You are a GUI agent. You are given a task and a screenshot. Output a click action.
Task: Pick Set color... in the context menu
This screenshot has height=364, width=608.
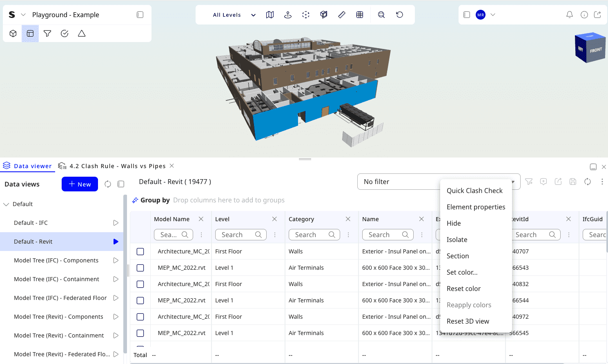[462, 272]
